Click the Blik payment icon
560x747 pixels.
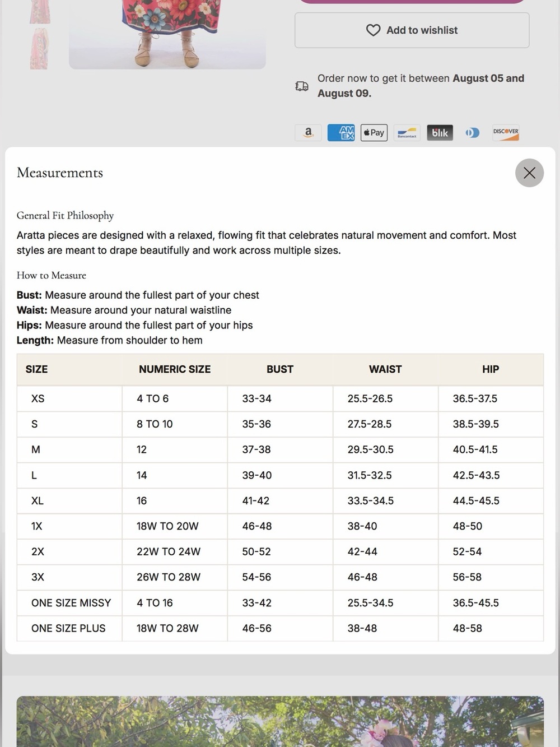(440, 133)
